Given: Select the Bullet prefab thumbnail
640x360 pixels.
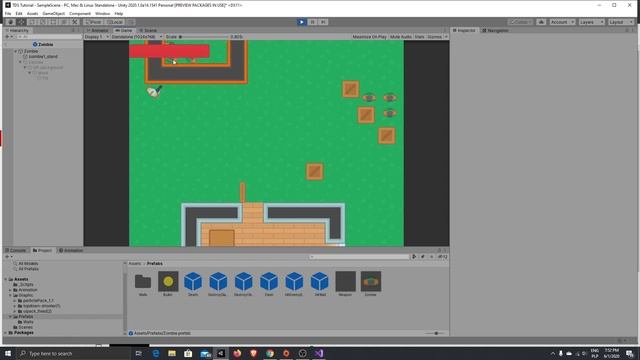Looking at the screenshot, I should (168, 281).
